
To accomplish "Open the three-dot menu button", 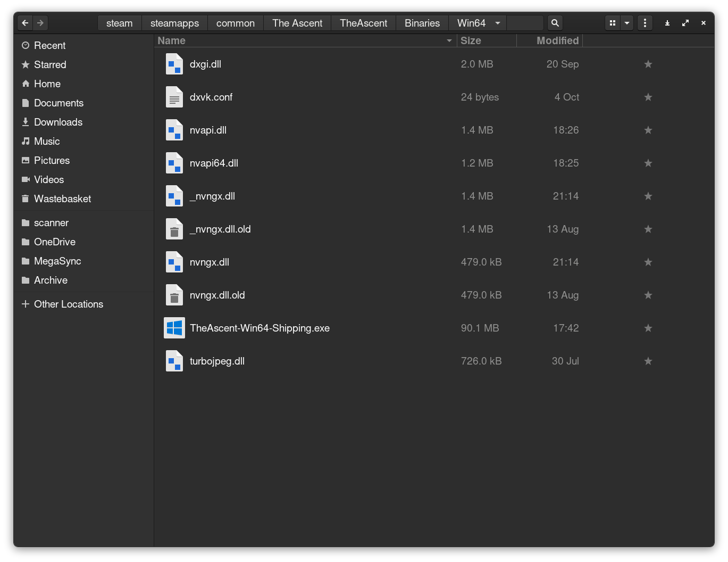I will [x=645, y=23].
